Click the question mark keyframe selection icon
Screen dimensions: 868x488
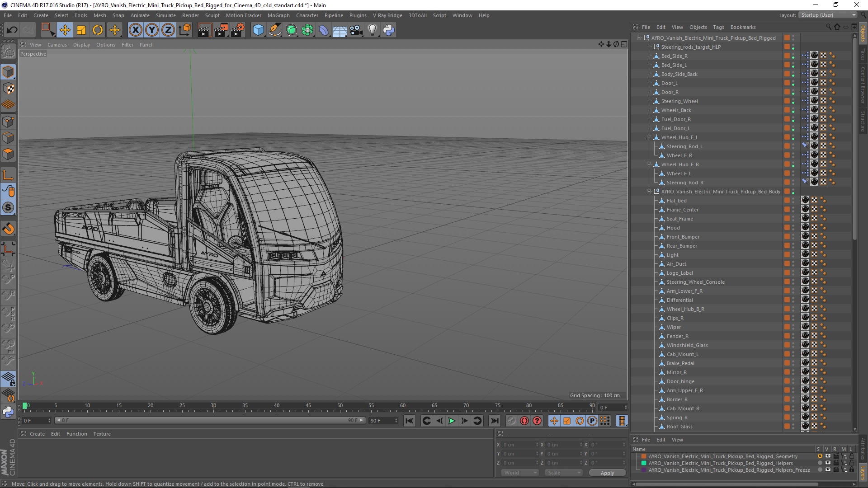pos(537,421)
